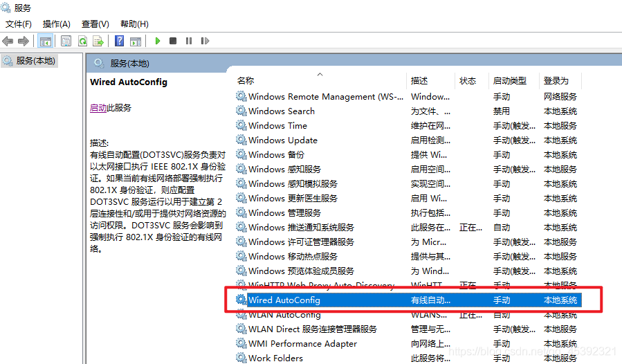Toggle the console tree show/hide icon
This screenshot has width=622, height=364.
point(46,41)
